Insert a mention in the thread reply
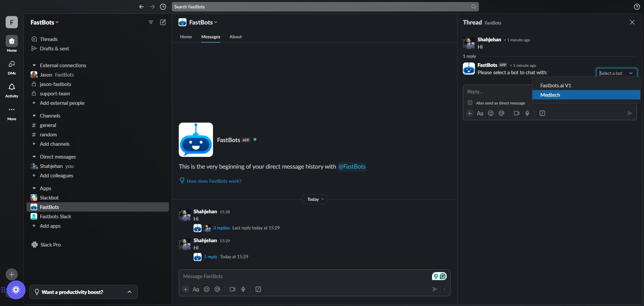Screen dimensions: 644x306 (x=501, y=113)
